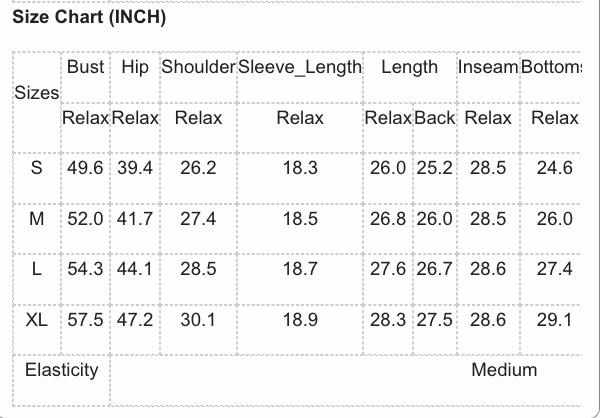Click the Shoulder column header

pos(198,67)
